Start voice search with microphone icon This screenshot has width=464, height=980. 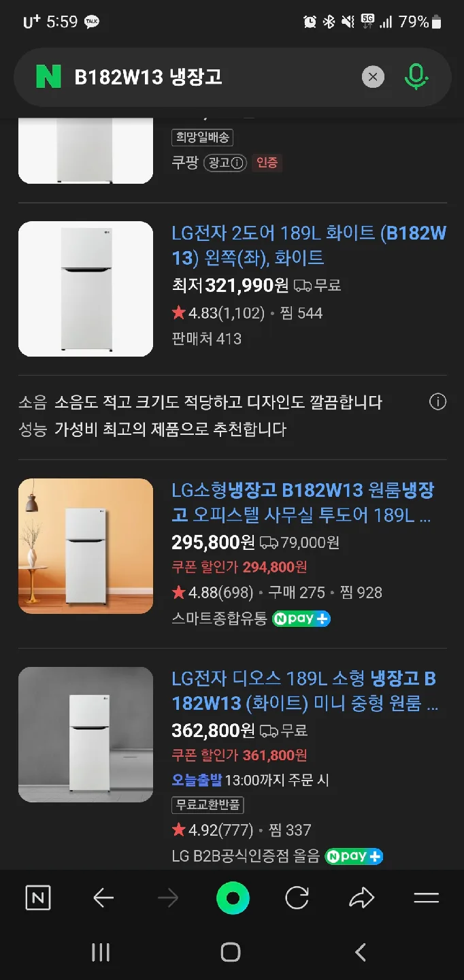(416, 77)
